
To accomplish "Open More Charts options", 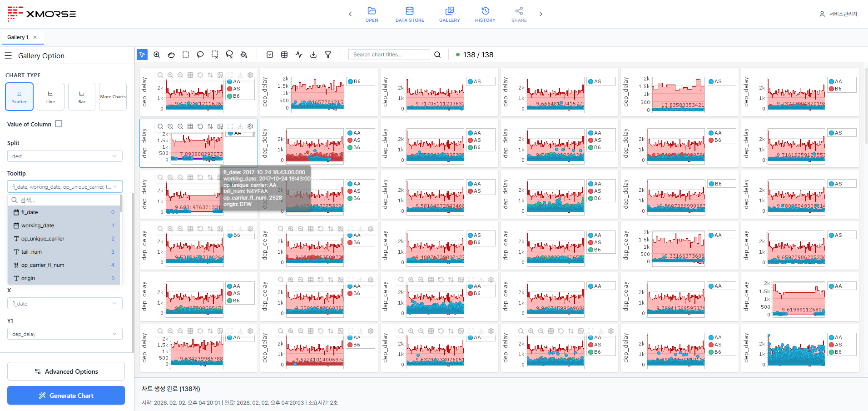I will coord(113,96).
